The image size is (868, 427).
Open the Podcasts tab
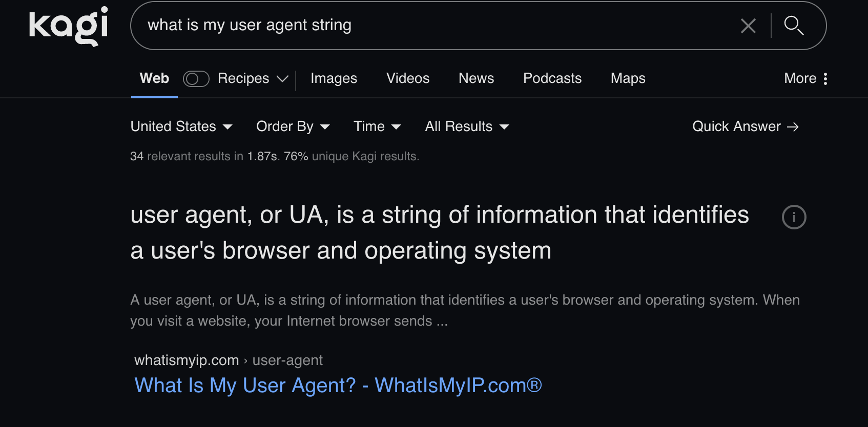[552, 78]
